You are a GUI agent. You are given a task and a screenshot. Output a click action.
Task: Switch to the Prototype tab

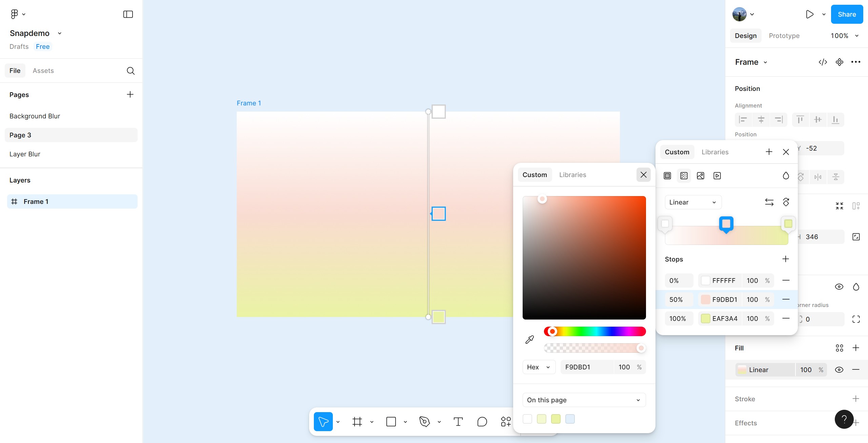(x=784, y=36)
